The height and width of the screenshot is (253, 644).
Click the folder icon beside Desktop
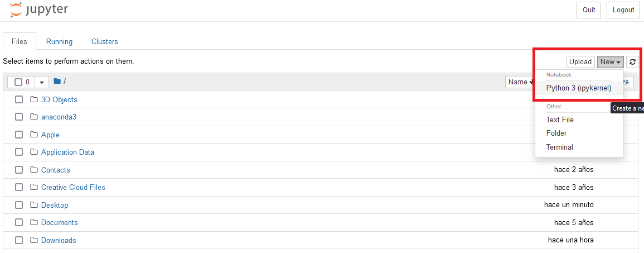tap(34, 205)
